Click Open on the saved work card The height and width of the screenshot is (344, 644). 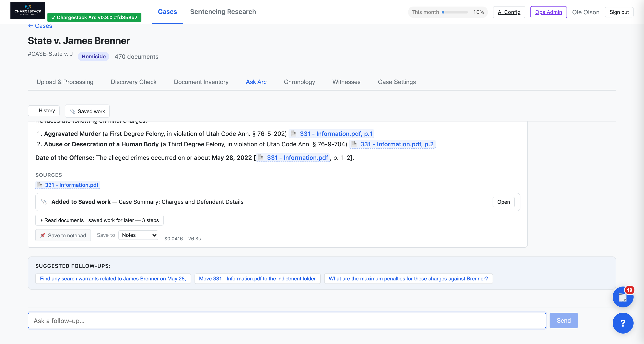point(503,202)
